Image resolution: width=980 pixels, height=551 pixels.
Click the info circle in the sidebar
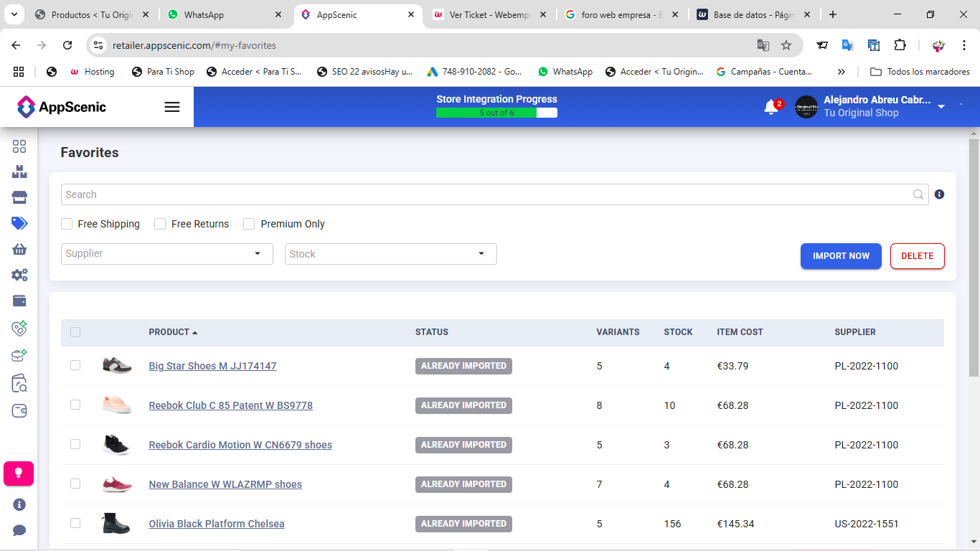pos(19,504)
